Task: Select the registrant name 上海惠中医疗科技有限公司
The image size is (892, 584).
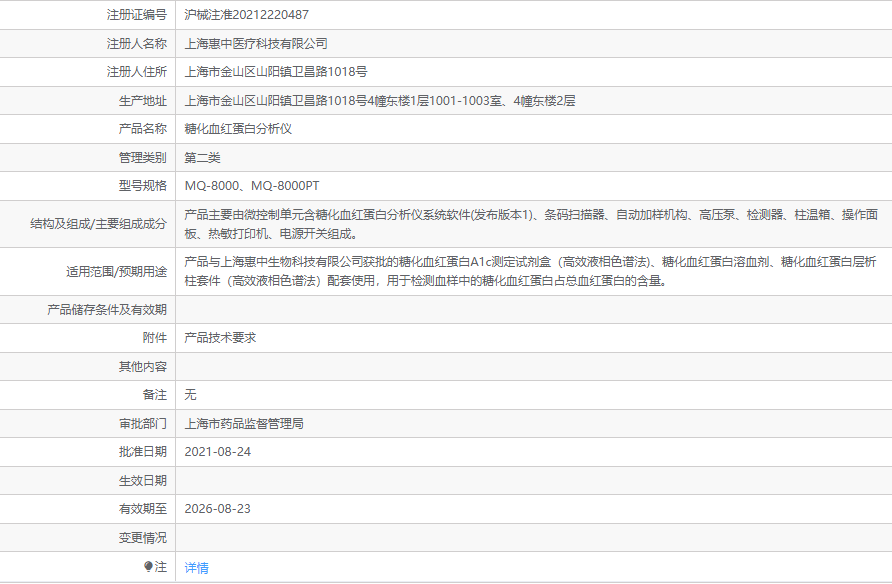Action: (x=256, y=44)
